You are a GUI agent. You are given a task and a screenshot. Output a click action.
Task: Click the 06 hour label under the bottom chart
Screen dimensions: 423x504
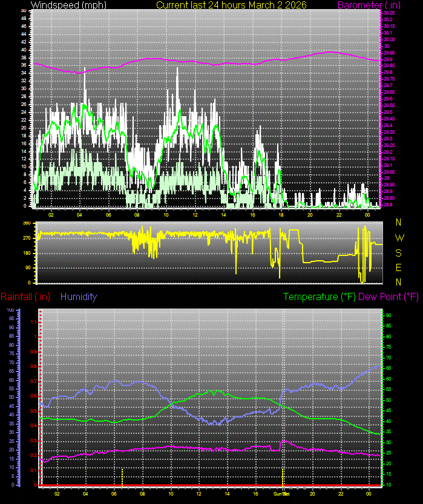(x=114, y=494)
